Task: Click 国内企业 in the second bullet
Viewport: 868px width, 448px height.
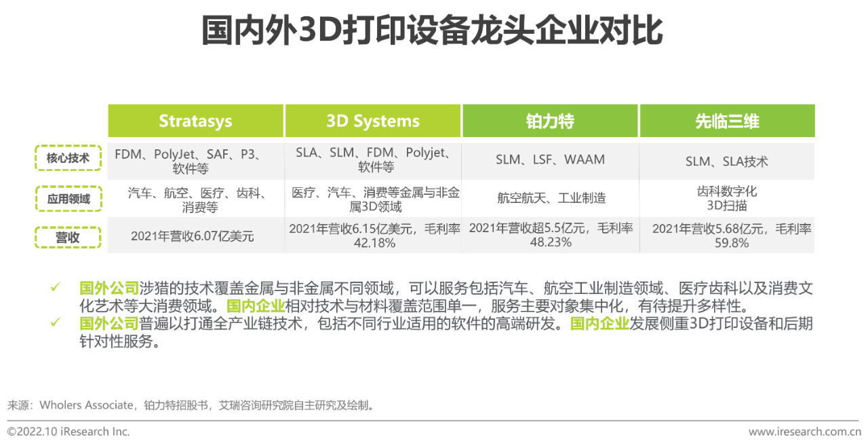Action: click(x=599, y=323)
